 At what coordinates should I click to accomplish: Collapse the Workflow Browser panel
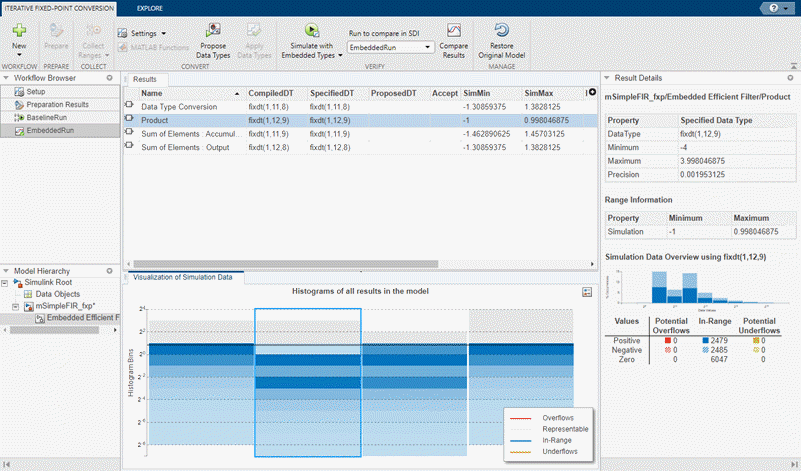point(7,77)
